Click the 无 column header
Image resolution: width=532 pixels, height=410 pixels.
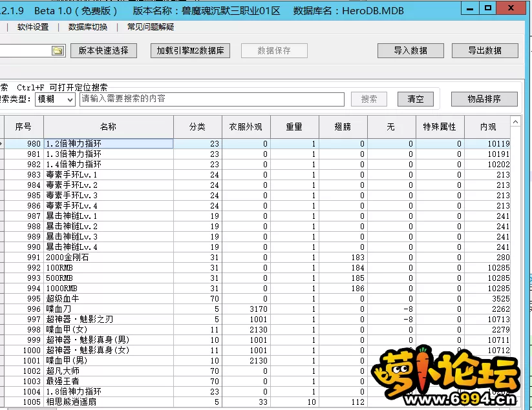point(392,127)
